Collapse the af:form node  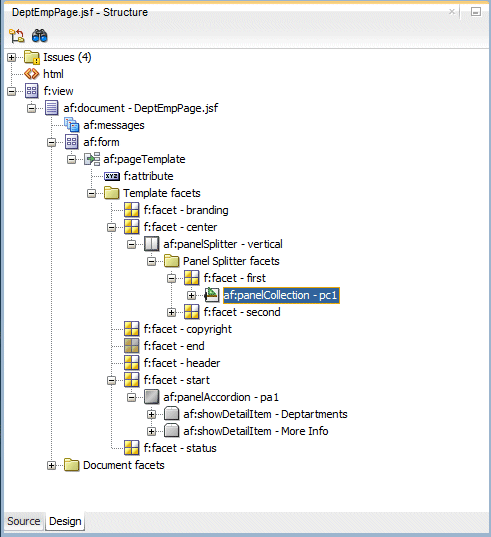point(51,142)
